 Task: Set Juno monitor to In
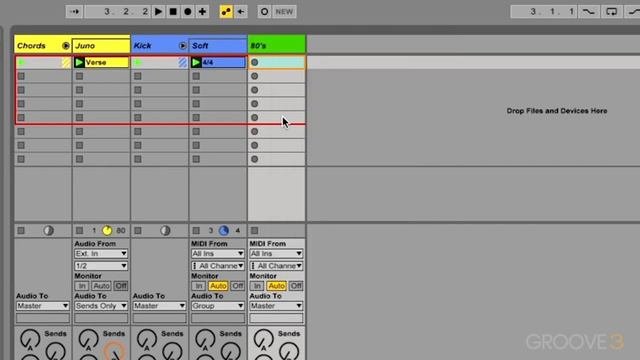tap(82, 286)
